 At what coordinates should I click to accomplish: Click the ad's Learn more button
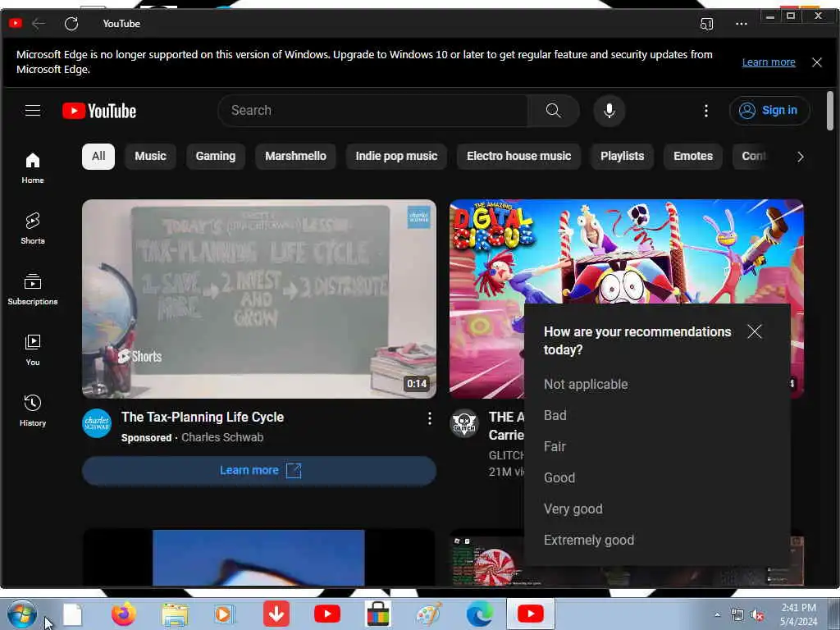tap(259, 470)
